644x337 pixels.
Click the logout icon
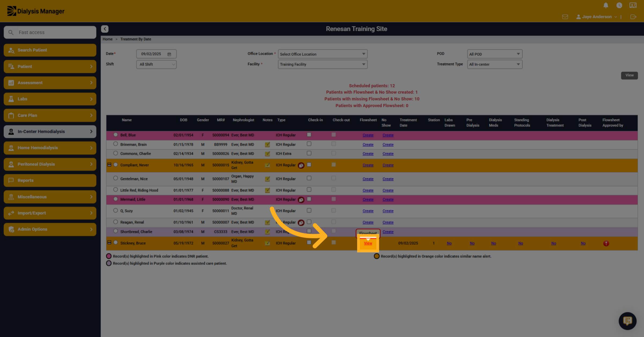(x=633, y=17)
